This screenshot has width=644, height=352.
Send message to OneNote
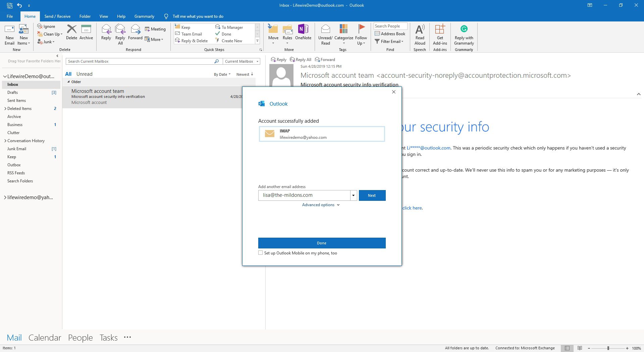[x=303, y=33]
